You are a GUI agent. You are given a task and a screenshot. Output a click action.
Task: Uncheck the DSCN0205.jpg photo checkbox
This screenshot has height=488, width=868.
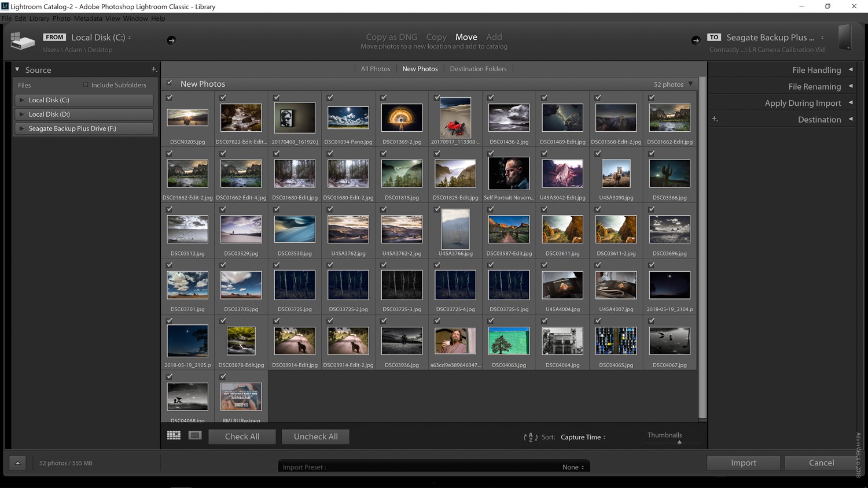[x=169, y=98]
